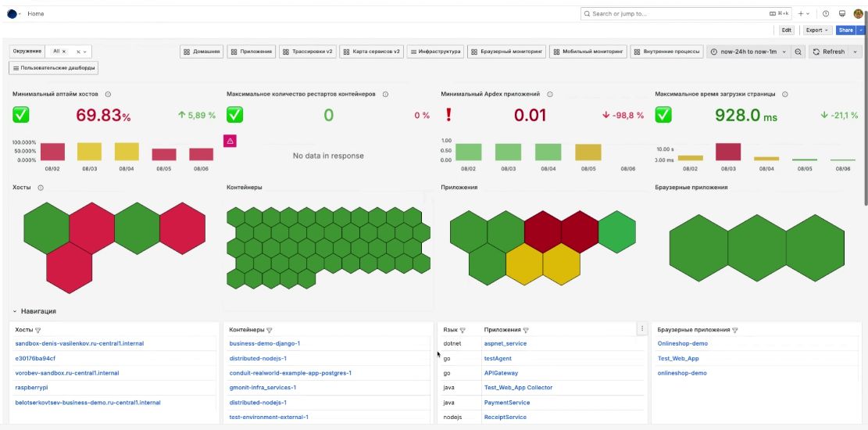The image size is (868, 430).
Task: Click info icon beside Минимальный аптайм хостов
Action: coord(108,94)
